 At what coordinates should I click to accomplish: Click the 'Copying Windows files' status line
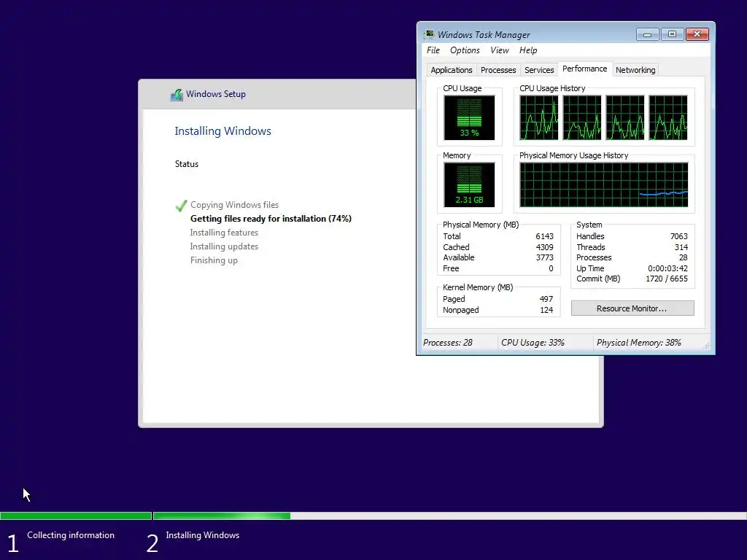point(234,205)
